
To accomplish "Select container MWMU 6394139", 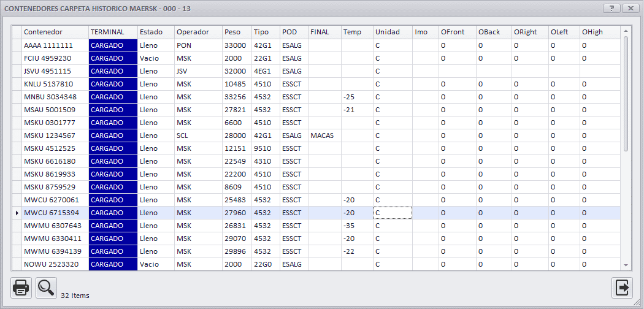I will click(x=55, y=251).
